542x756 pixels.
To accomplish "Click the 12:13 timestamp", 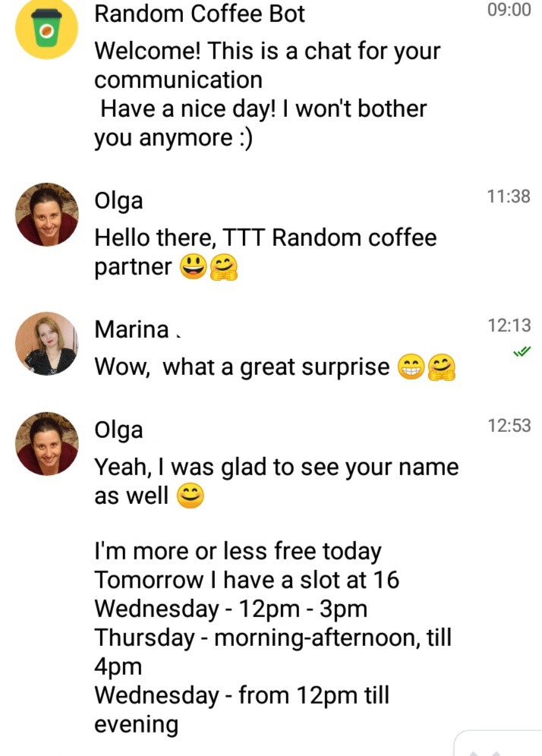I will tap(509, 326).
